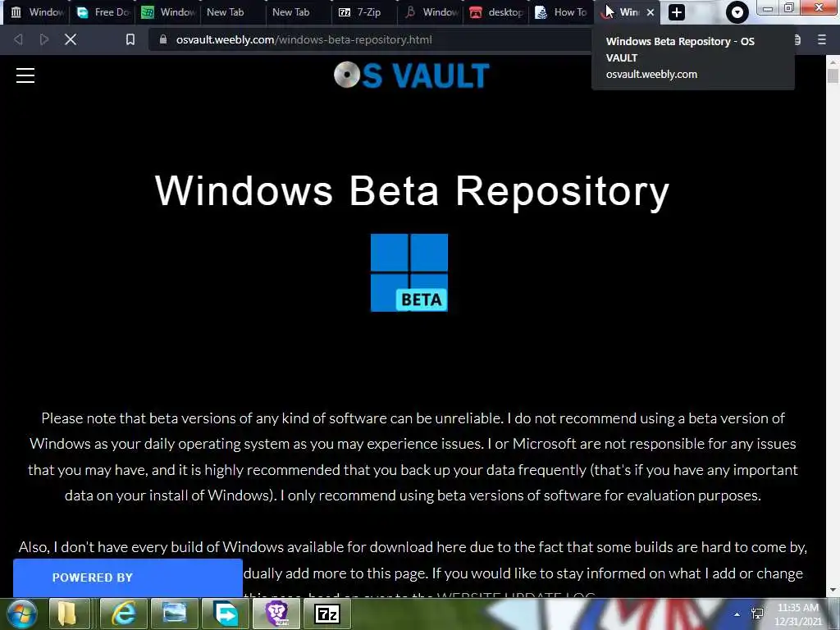Image resolution: width=840 pixels, height=630 pixels.
Task: Open the browser main menu
Action: (x=822, y=39)
